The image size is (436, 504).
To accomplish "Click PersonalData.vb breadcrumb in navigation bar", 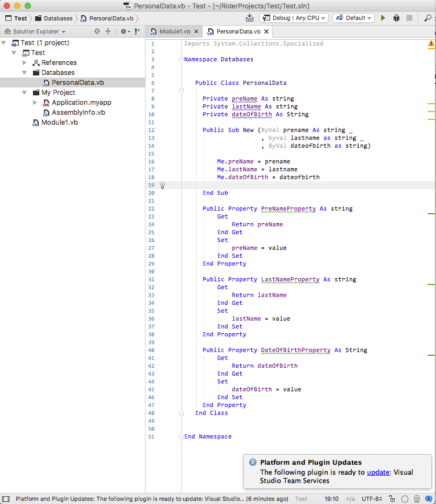I will tap(107, 18).
